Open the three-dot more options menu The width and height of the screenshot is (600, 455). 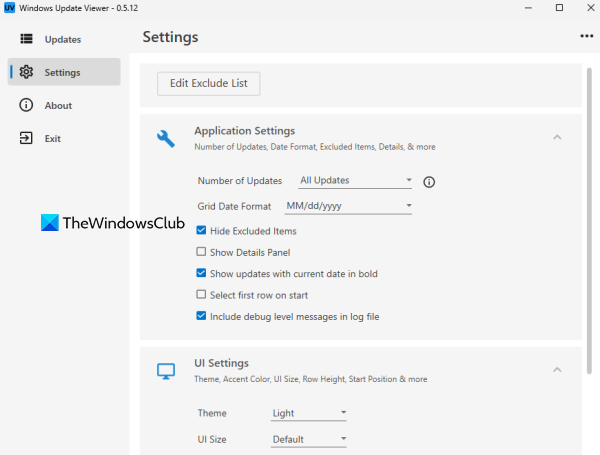tap(587, 36)
